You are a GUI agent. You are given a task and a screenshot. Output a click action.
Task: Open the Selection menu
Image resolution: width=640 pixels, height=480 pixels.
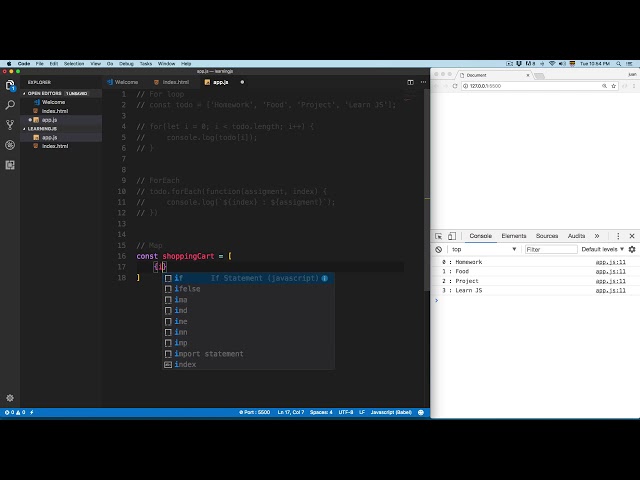point(74,64)
